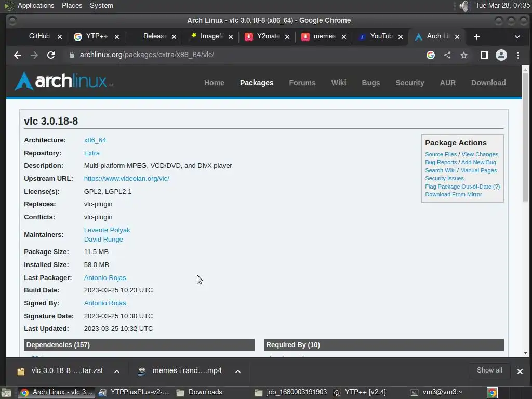
Task: Open Download in Arch navigation
Action: (488, 83)
